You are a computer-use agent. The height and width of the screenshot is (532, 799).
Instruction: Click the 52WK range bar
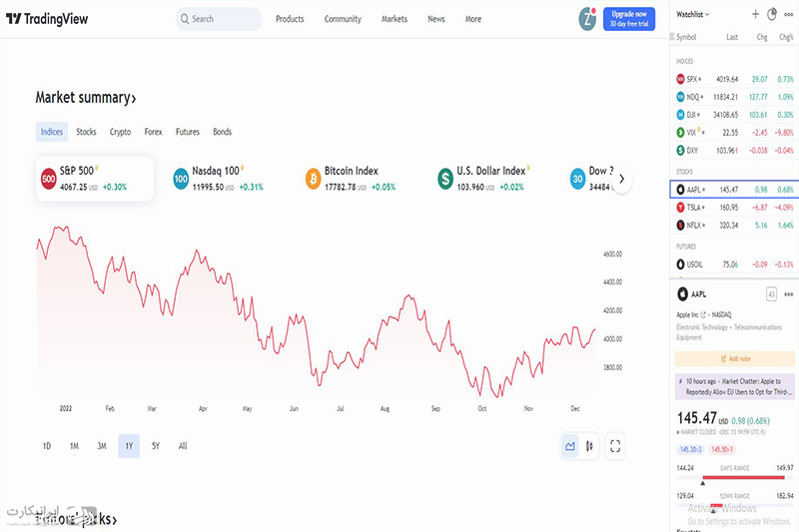pos(735,505)
